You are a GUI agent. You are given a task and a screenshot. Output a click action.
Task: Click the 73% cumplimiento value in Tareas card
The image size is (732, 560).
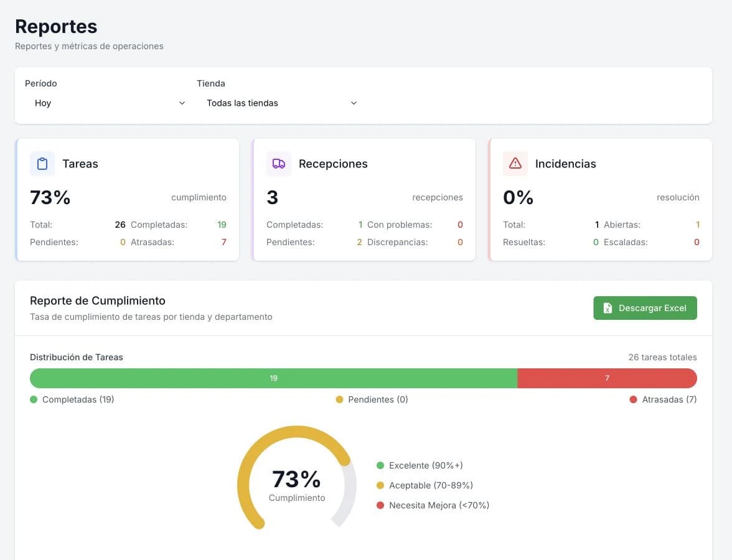click(50, 197)
